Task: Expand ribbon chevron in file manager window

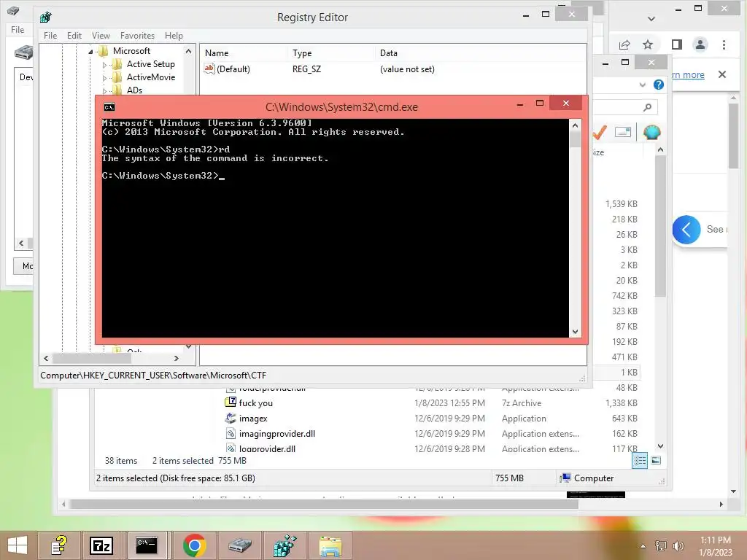Action: (642, 85)
